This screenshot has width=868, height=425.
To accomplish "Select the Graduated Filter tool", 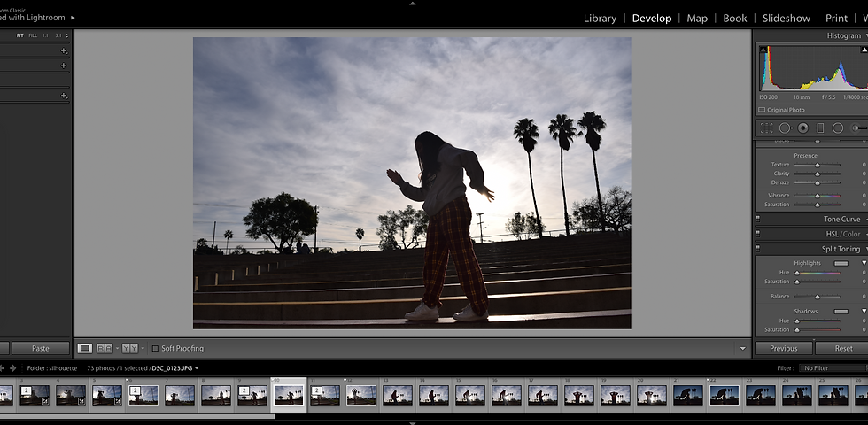I will point(820,127).
